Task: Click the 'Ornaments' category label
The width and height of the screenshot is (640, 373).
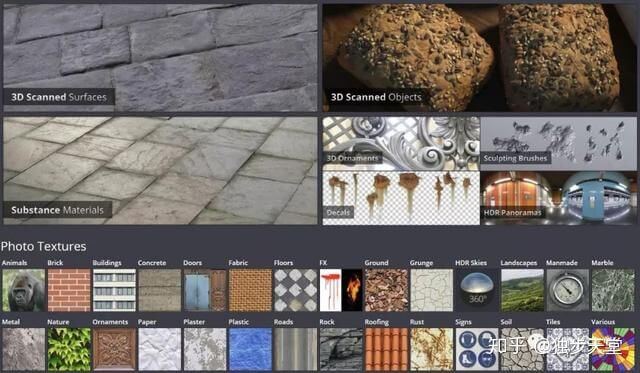Action: coord(110,322)
